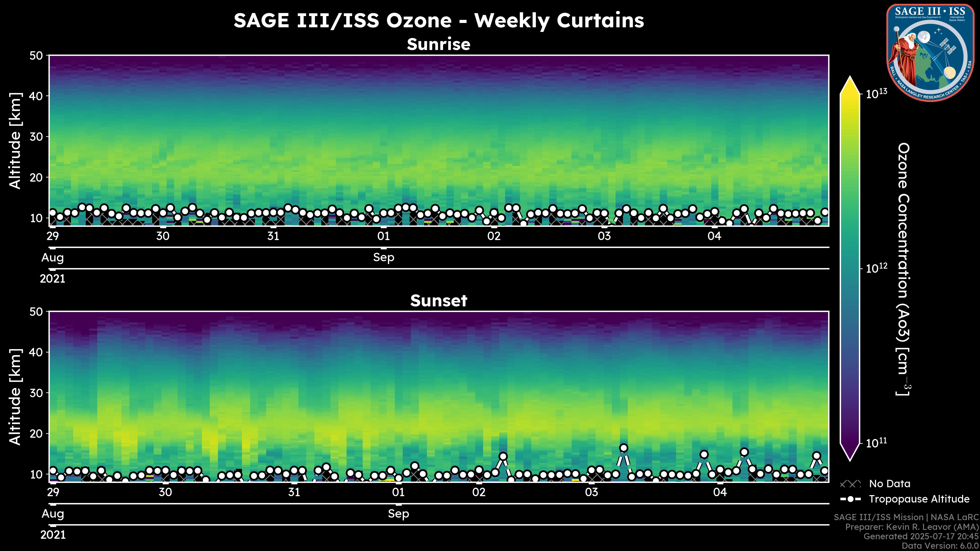980x551 pixels.
Task: Click the 01 date tick under Sunrise plot
Action: (384, 236)
